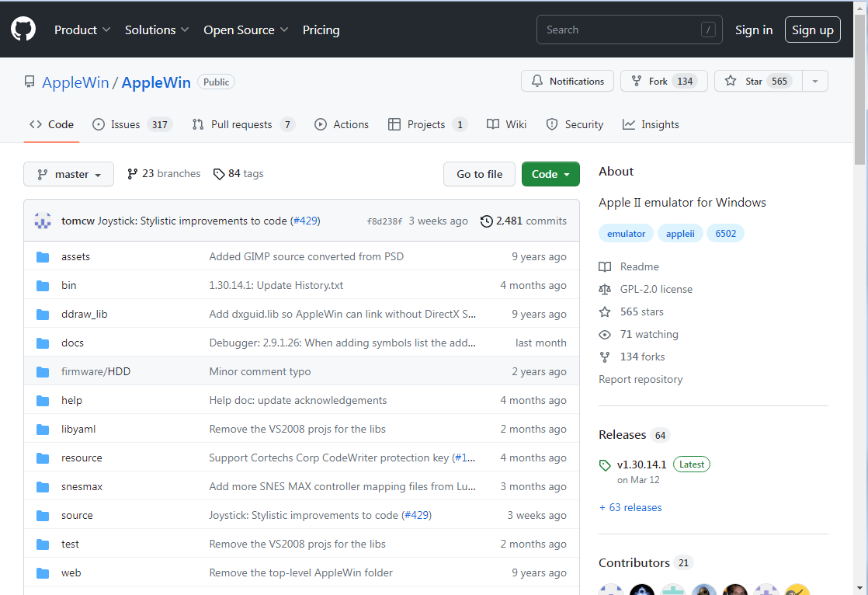Open pull request #429 in latest commit
The height and width of the screenshot is (595, 868).
[305, 221]
